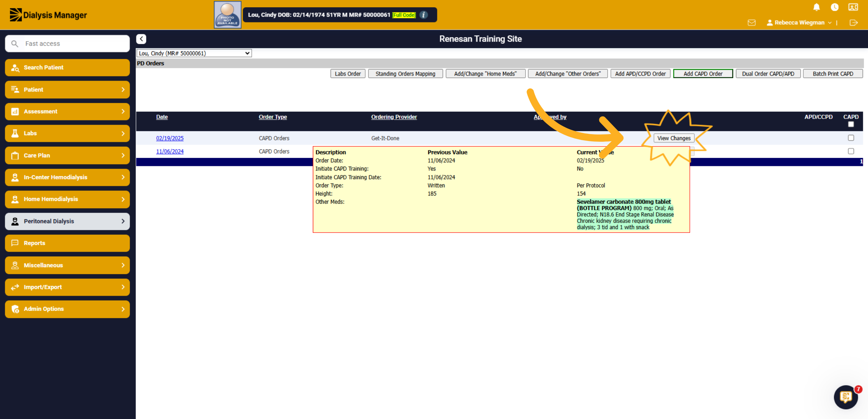Click the Care Plan clipboard icon
Viewport: 868px width, 419px height.
click(x=15, y=155)
